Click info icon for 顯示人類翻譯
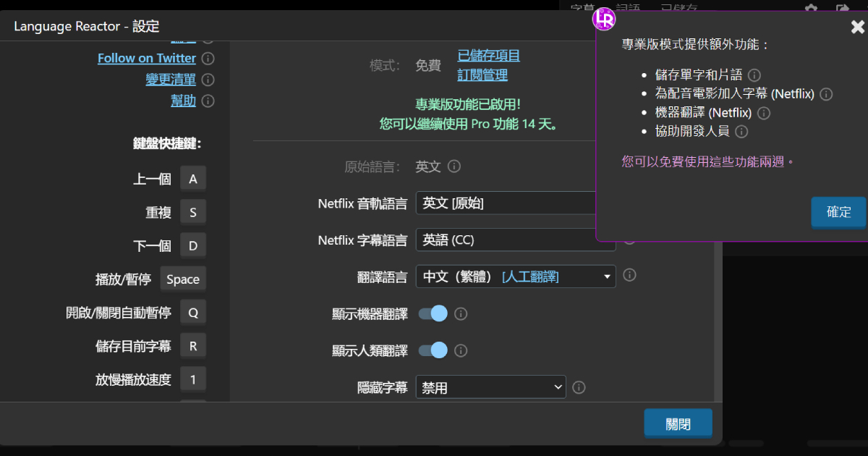Viewport: 868px width, 456px height. tap(461, 350)
